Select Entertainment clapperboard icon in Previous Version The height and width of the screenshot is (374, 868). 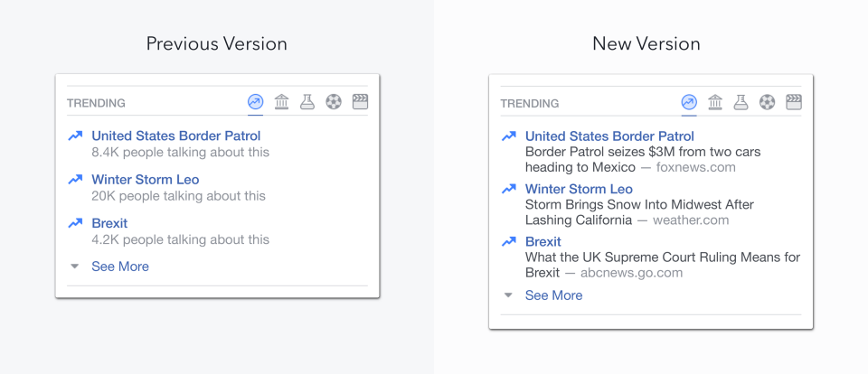(x=360, y=102)
